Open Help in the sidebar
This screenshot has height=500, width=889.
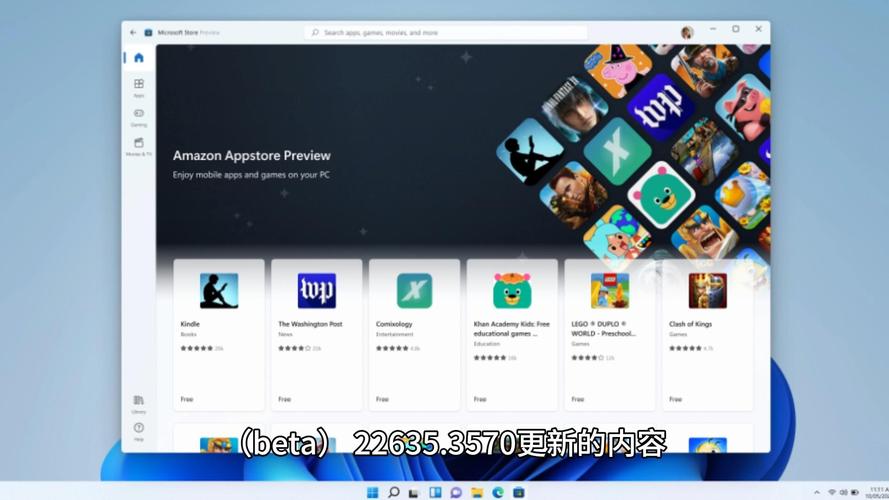pos(138,431)
